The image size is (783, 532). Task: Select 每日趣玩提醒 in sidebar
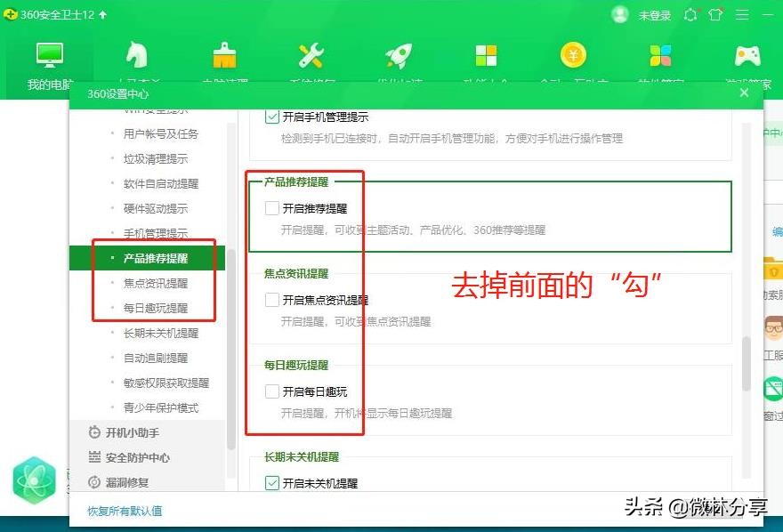(x=156, y=308)
